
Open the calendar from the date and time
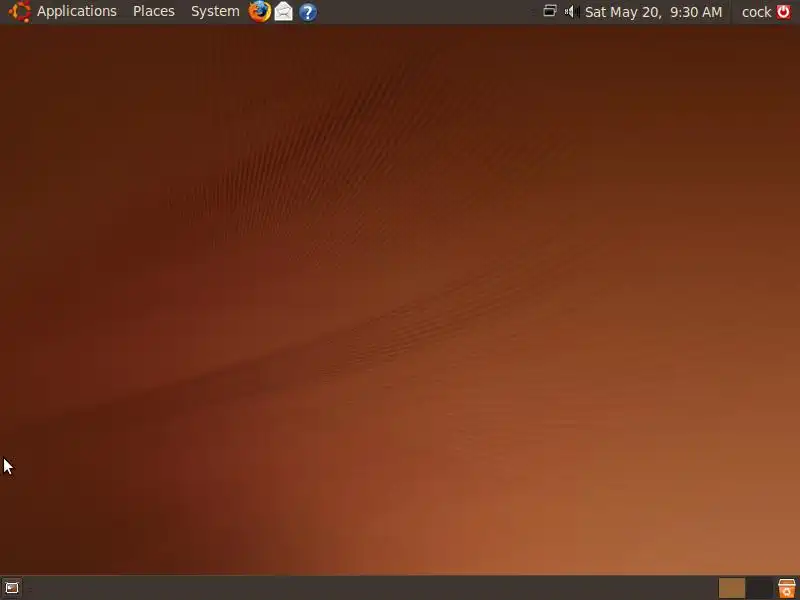point(654,12)
